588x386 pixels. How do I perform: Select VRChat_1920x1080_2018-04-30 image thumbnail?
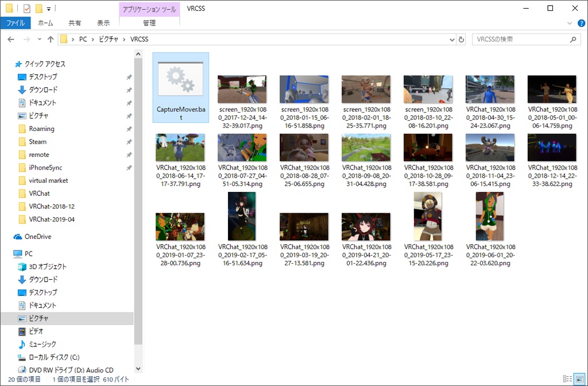[490, 89]
